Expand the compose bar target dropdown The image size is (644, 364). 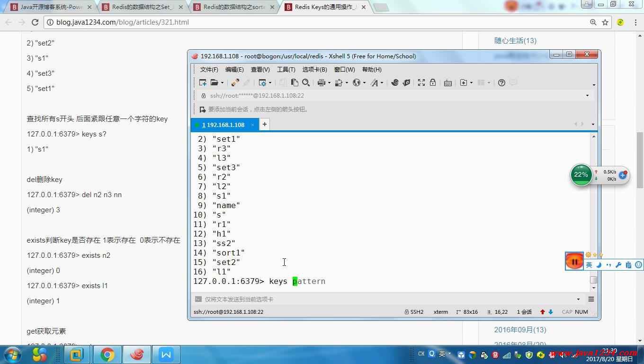tap(578, 299)
